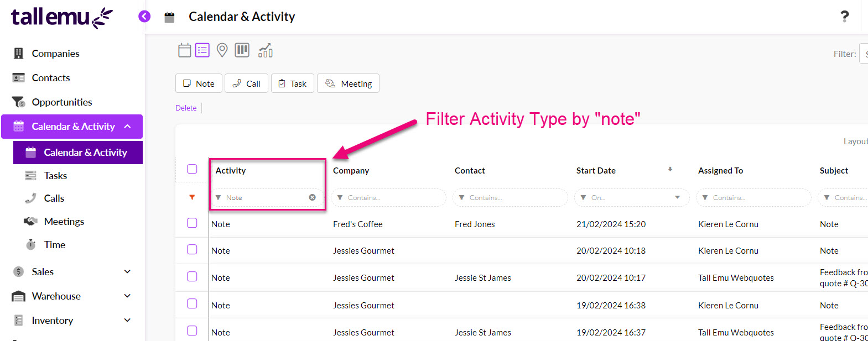Click the Sales dollar coin icon
The height and width of the screenshot is (341, 868).
[x=18, y=272]
